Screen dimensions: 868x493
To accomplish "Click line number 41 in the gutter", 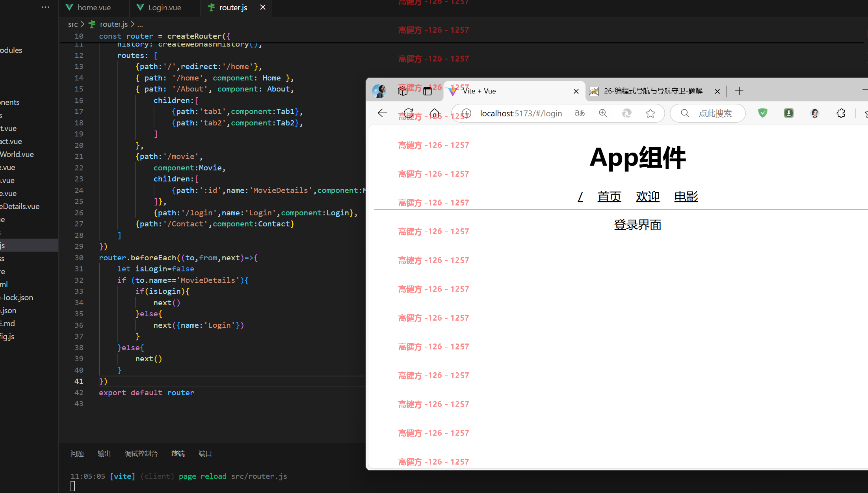I will 79,381.
